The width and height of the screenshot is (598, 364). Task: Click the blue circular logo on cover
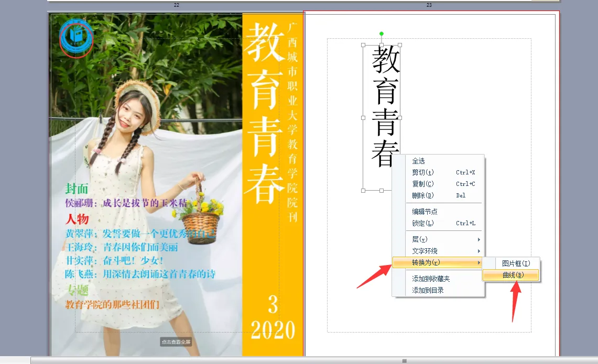tap(77, 37)
